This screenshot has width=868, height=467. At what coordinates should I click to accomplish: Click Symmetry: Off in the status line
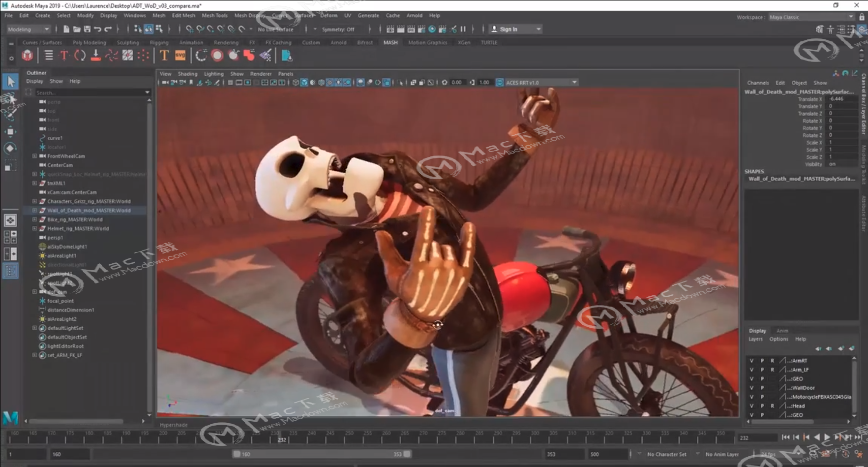pos(338,30)
